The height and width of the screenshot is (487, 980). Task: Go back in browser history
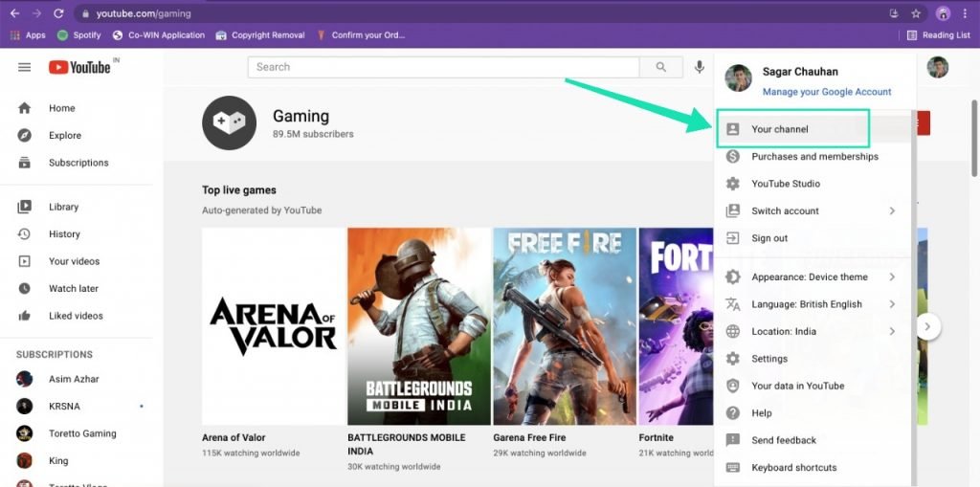coord(14,13)
